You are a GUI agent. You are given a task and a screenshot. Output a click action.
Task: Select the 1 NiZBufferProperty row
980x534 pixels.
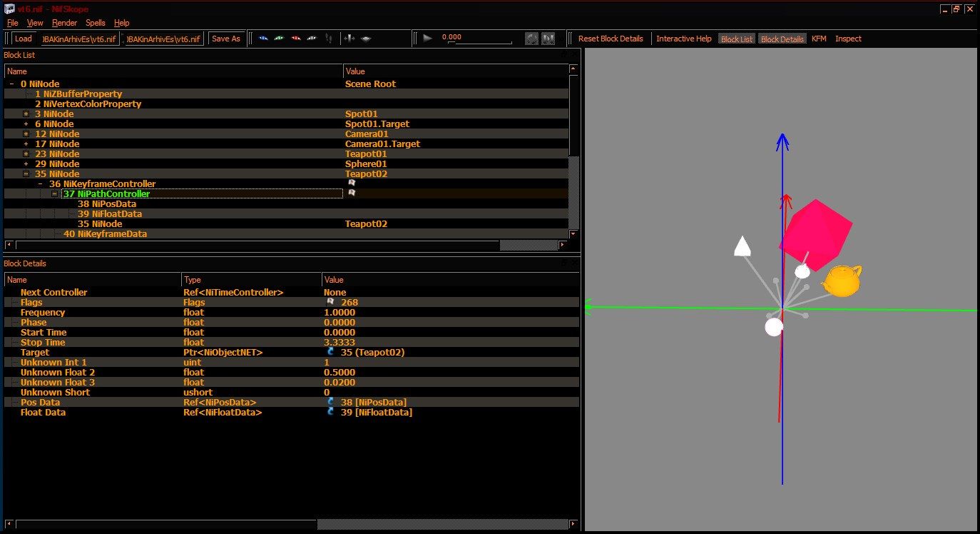coord(285,94)
